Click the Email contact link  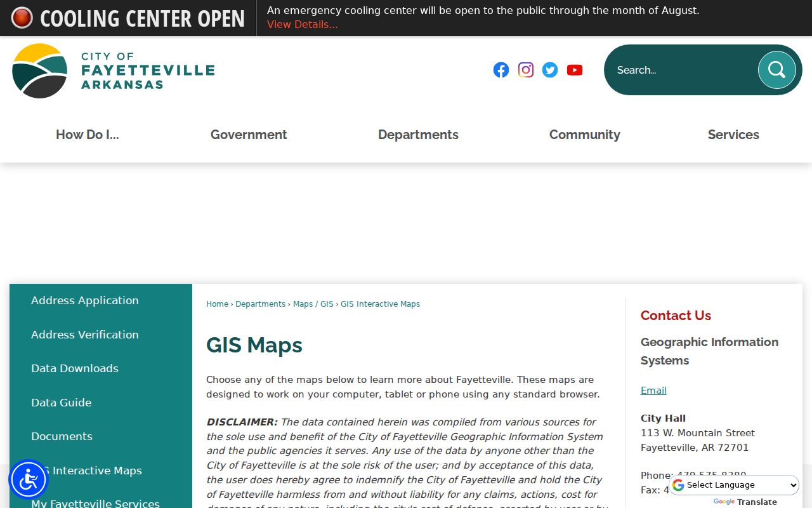click(653, 391)
